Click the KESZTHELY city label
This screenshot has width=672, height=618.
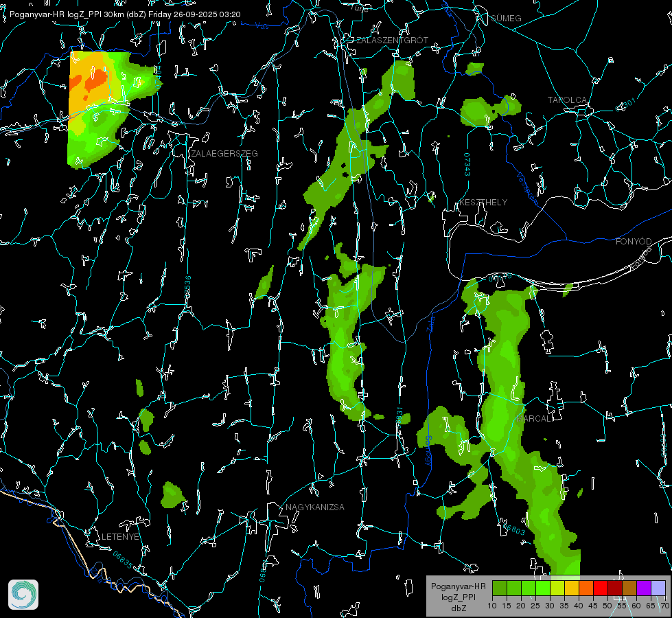(x=483, y=203)
